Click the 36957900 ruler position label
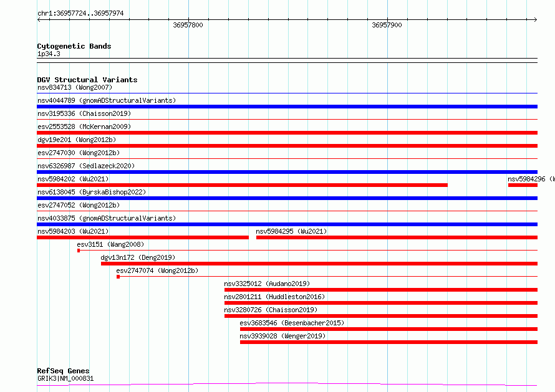This screenshot has width=555, height=392. point(387,25)
